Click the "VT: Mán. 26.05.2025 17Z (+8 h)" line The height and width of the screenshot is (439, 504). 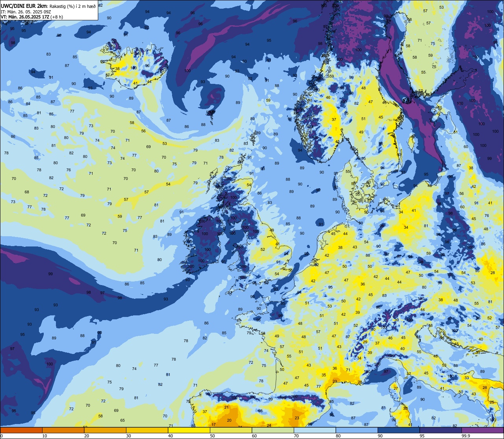(32, 17)
